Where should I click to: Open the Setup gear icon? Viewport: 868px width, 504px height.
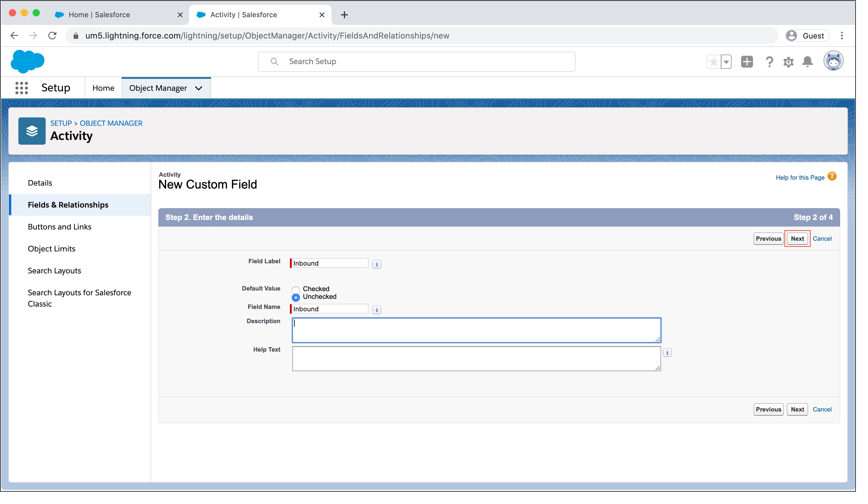click(x=788, y=62)
